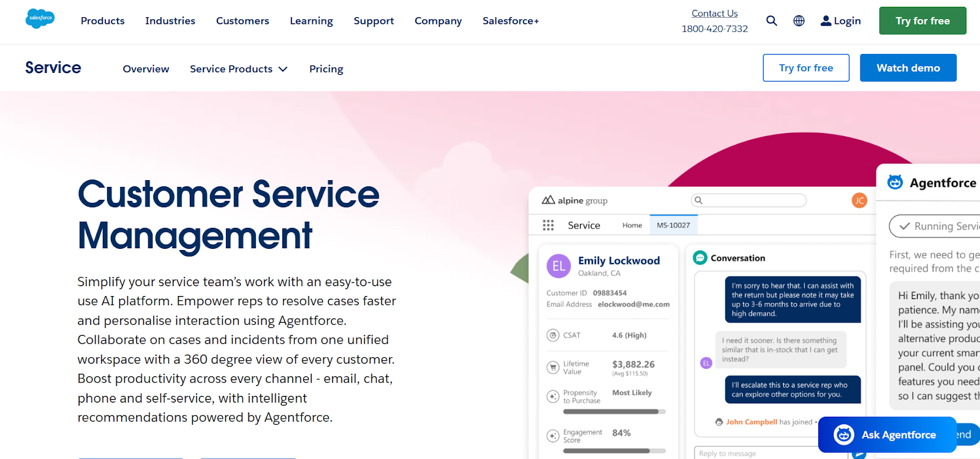Viewport: 980px width, 459px height.
Task: Click the "I need it sooner" chat bubble
Action: pos(781,350)
